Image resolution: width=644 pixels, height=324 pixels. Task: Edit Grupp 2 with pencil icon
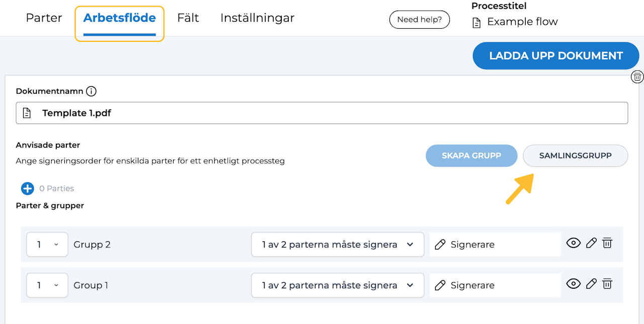click(592, 243)
